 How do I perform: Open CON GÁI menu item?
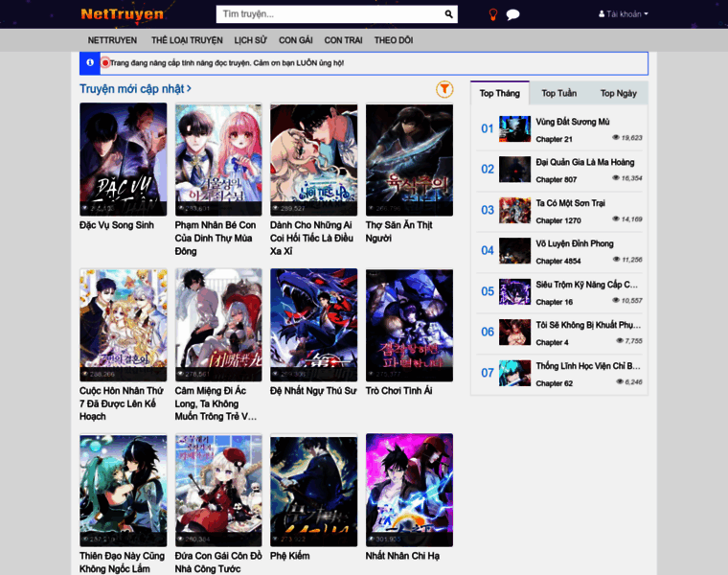(x=296, y=40)
